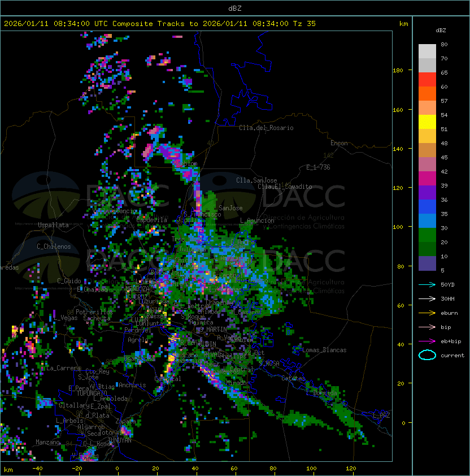Click the 'Catitas' map label
Viewport: 470px width, 476px height.
pyautogui.click(x=293, y=378)
